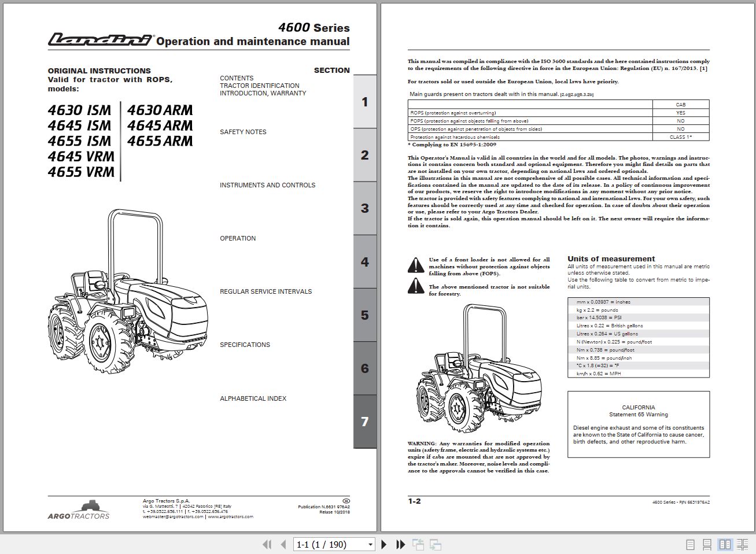
Task: Click the 4600 Series title
Action: coord(314,27)
